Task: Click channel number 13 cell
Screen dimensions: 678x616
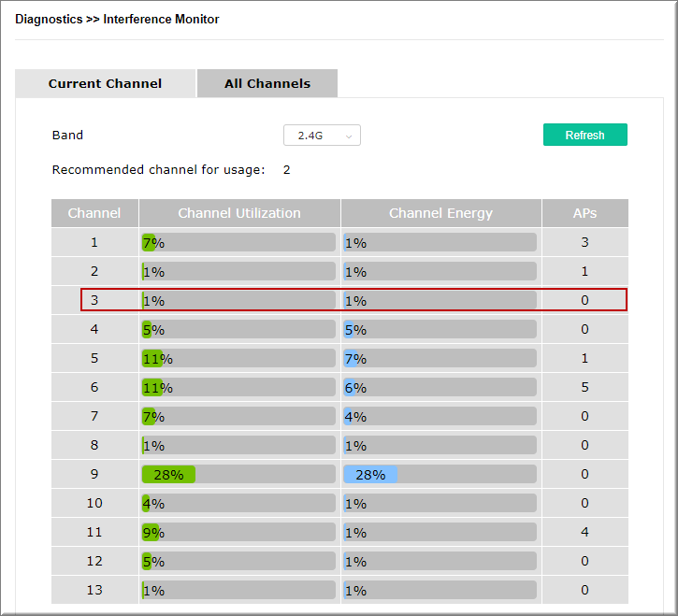Action: 94,590
